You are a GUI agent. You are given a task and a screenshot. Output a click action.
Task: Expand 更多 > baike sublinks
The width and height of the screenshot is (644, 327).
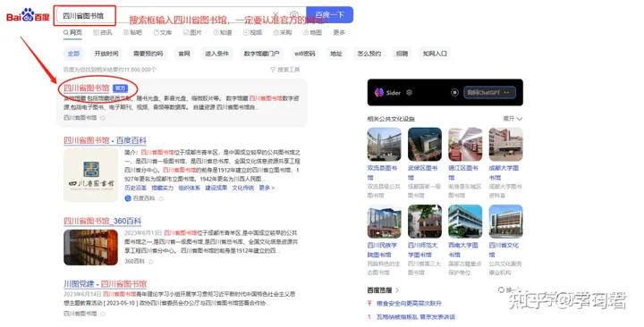(x=267, y=188)
